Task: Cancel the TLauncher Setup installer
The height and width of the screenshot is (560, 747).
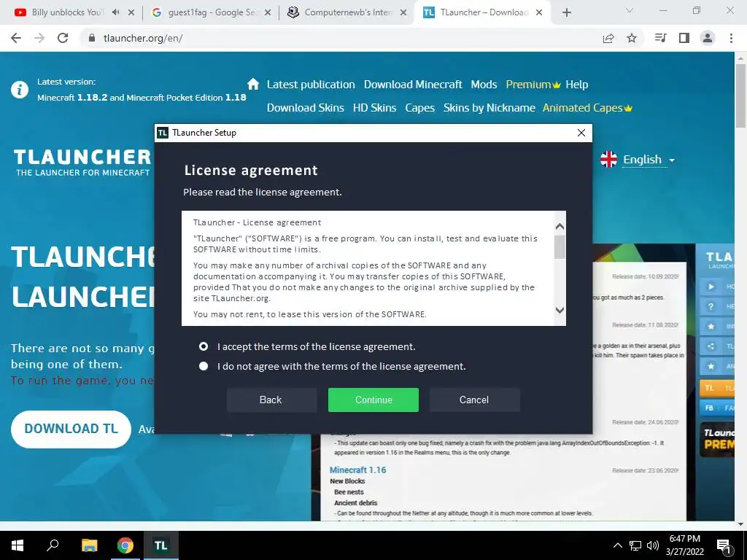Action: pyautogui.click(x=474, y=400)
